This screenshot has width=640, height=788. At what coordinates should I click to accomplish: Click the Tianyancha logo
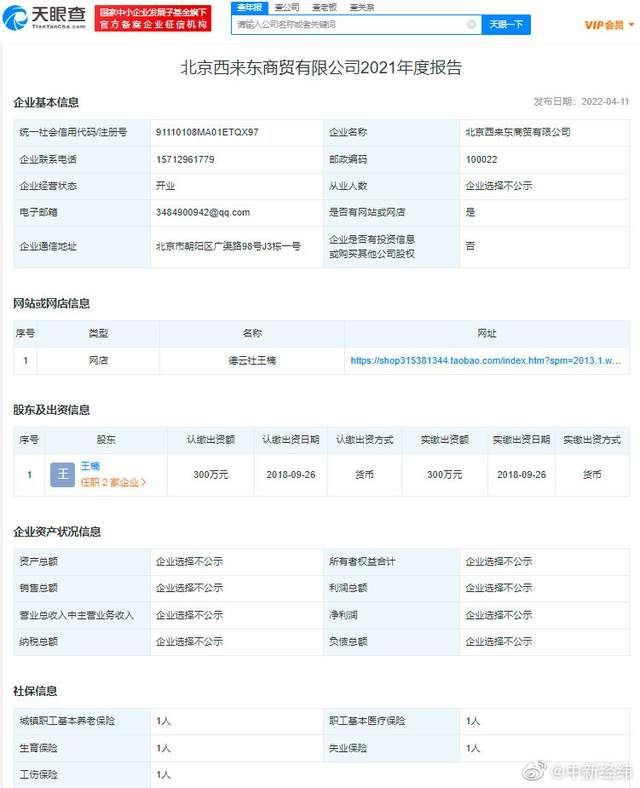pyautogui.click(x=44, y=18)
